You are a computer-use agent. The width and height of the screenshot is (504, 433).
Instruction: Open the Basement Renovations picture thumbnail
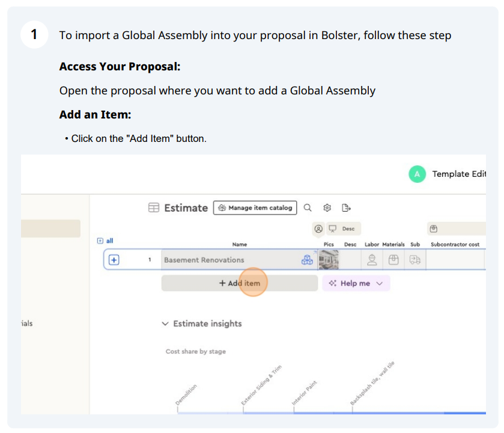click(329, 260)
